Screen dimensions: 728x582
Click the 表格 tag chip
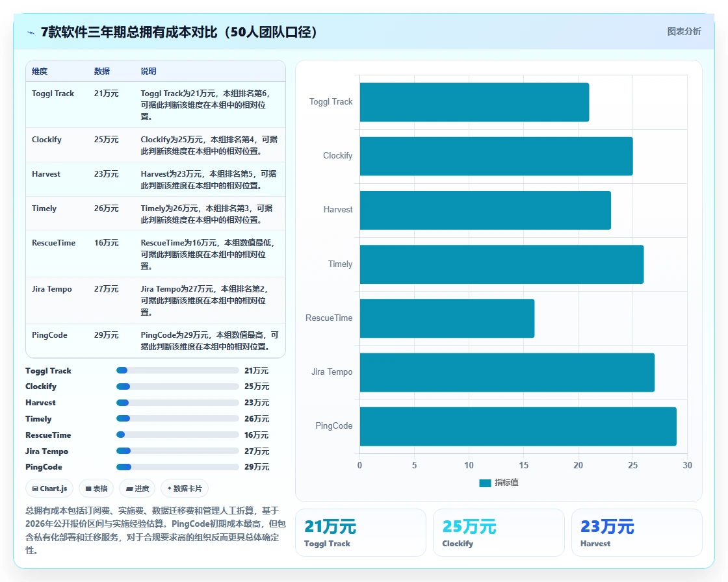[x=96, y=488]
